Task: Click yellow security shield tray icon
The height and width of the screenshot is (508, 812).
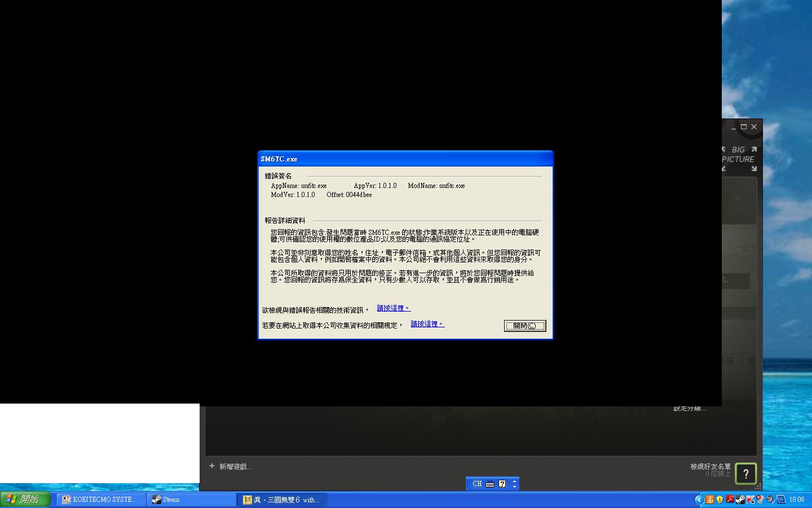Action: click(x=720, y=500)
